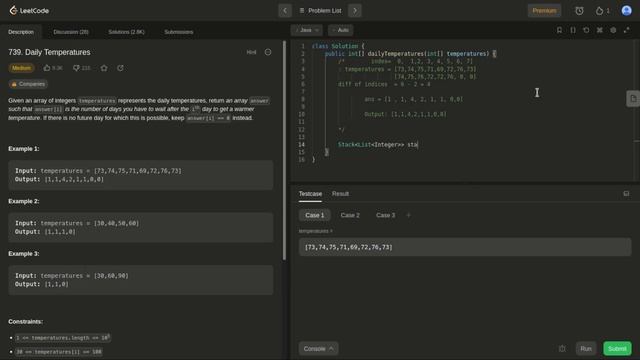
Task: Open the Problem List
Action: click(320, 11)
